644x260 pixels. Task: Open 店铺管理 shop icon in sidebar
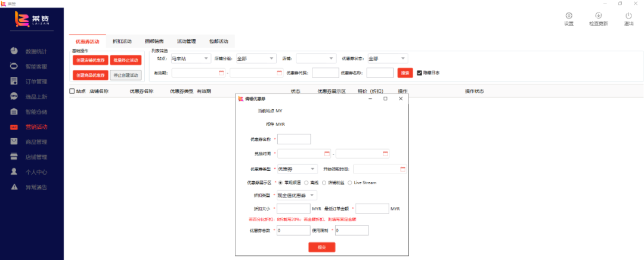[14, 156]
